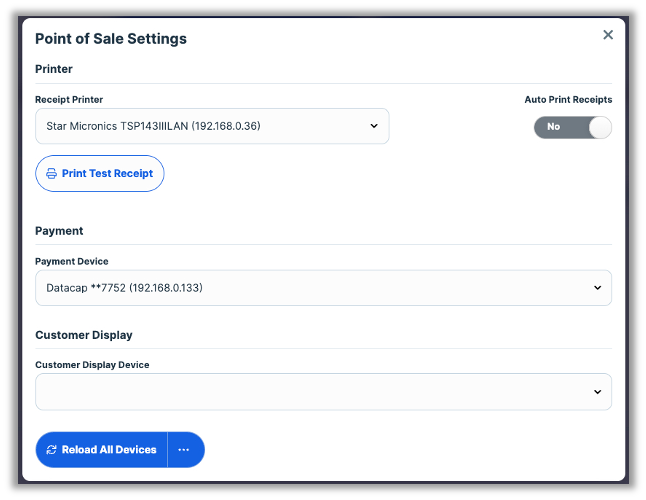This screenshot has width=646, height=500.
Task: Click the Receipt Printer chevron arrow
Action: [373, 126]
